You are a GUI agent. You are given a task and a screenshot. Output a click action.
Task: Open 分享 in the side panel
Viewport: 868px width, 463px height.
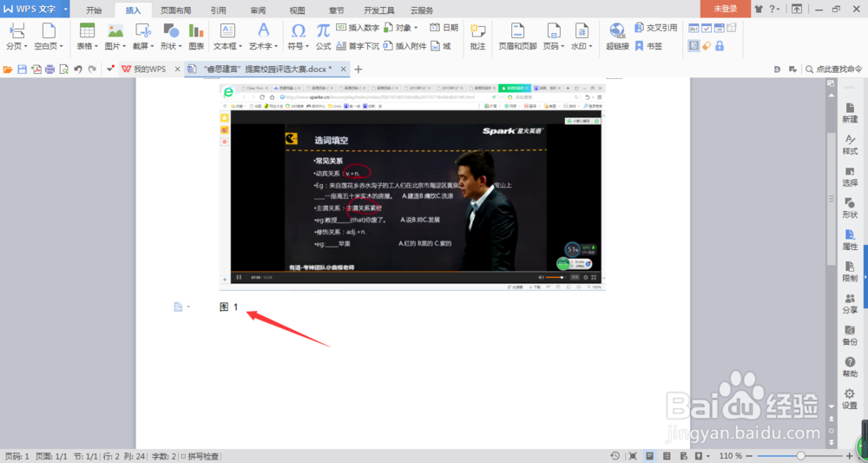pyautogui.click(x=850, y=303)
